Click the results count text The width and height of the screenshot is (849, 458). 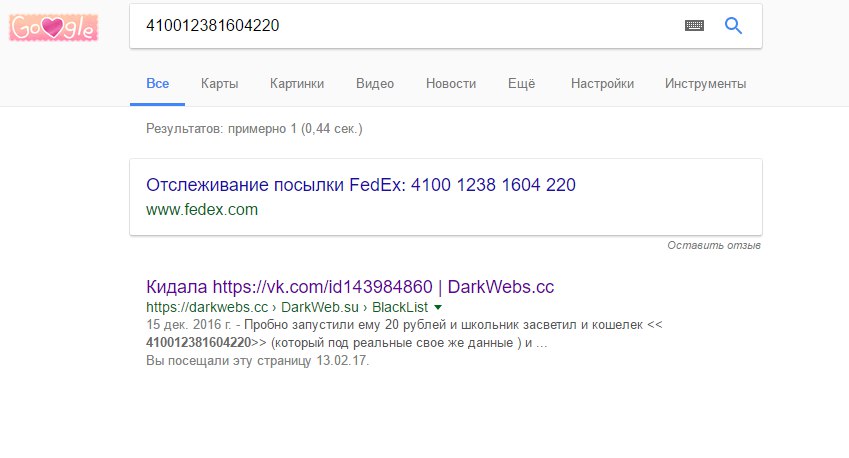pyautogui.click(x=254, y=129)
